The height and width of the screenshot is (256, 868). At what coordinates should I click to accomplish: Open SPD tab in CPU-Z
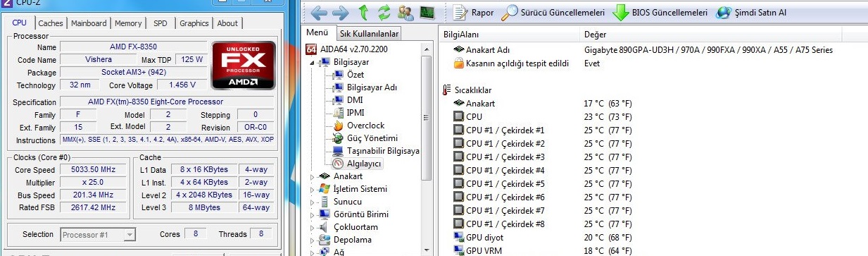pyautogui.click(x=161, y=23)
